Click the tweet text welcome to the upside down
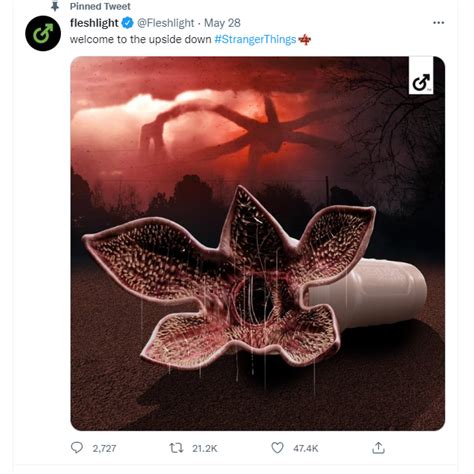 140,39
